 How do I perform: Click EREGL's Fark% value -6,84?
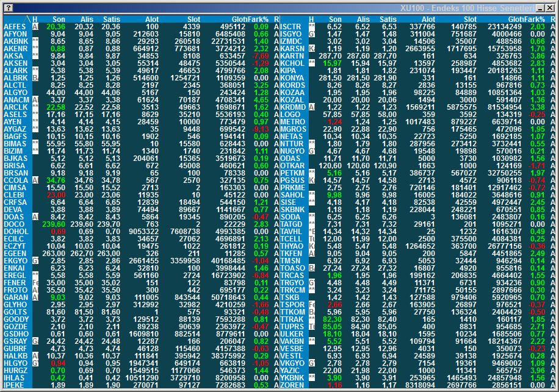click(261, 275)
